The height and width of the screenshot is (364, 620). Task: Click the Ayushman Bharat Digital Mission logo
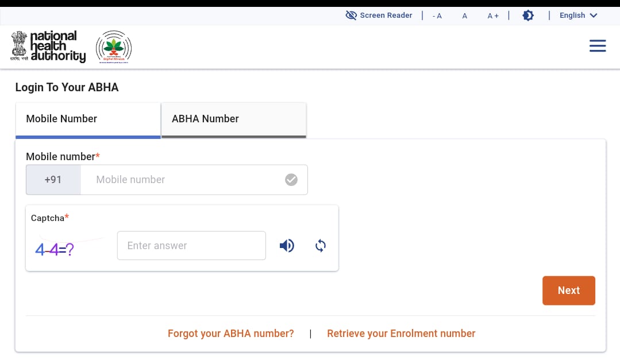pos(114,47)
